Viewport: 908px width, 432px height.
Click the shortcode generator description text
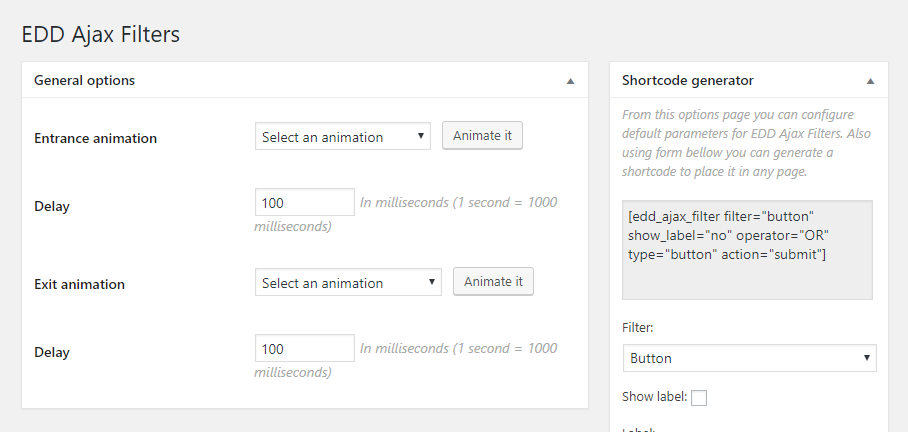coord(746,143)
